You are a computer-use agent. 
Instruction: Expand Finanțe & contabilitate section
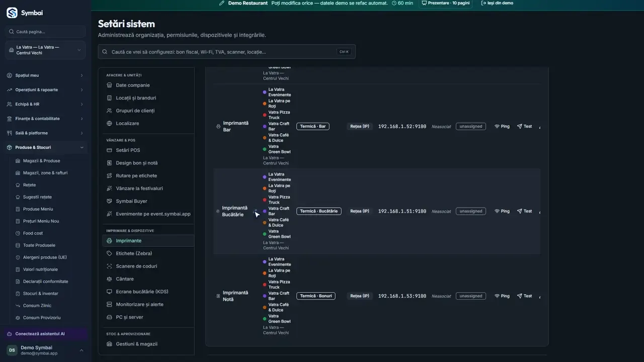[x=45, y=119]
